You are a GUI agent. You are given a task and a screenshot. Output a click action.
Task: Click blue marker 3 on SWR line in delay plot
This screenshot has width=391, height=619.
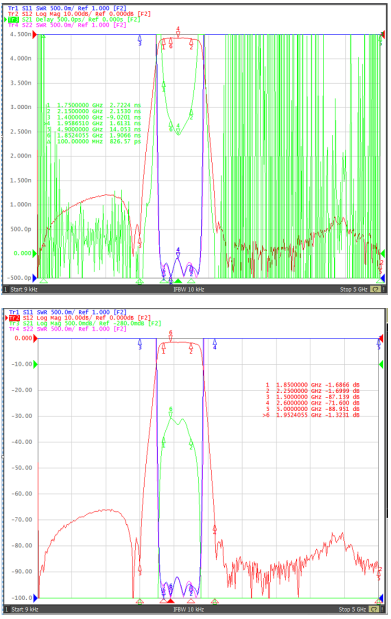tap(140, 40)
